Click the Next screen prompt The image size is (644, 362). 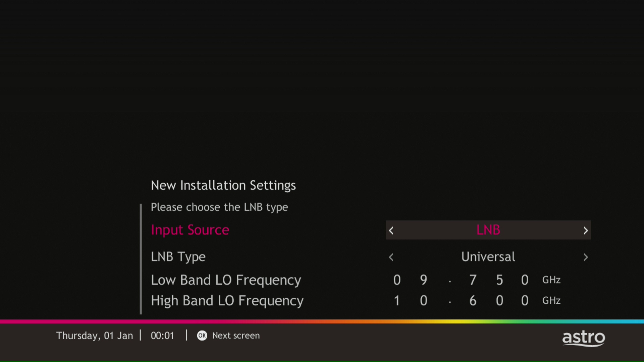pyautogui.click(x=236, y=336)
